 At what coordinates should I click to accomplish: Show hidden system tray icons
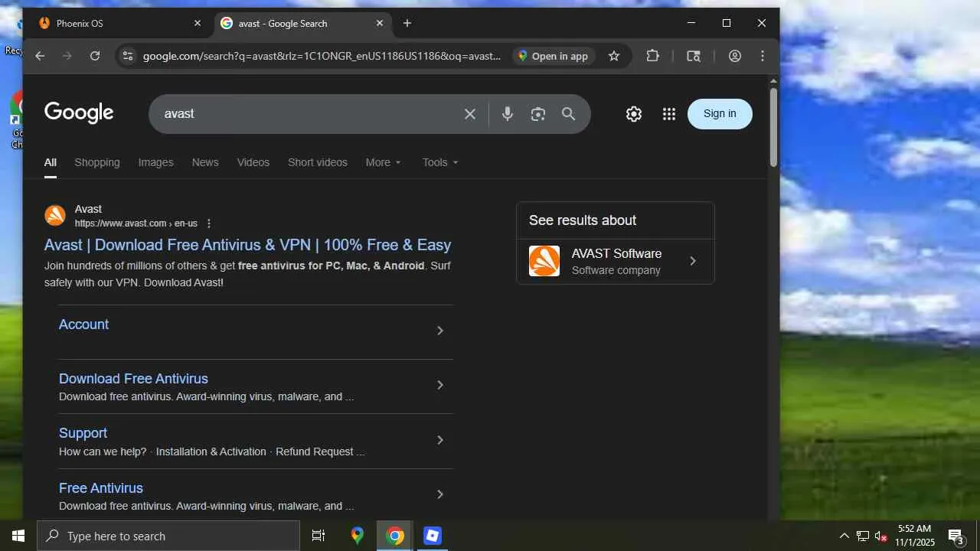pyautogui.click(x=844, y=536)
